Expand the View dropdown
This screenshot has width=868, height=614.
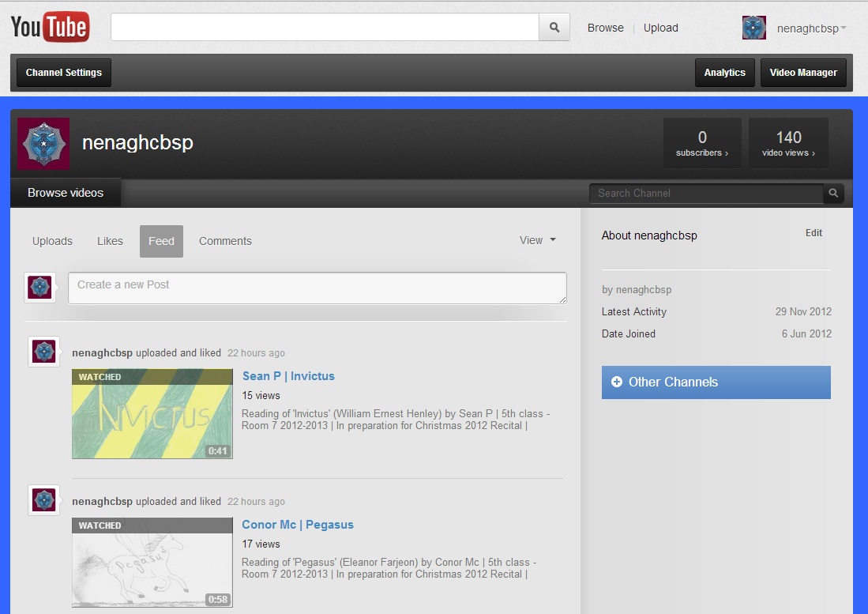pyautogui.click(x=537, y=240)
